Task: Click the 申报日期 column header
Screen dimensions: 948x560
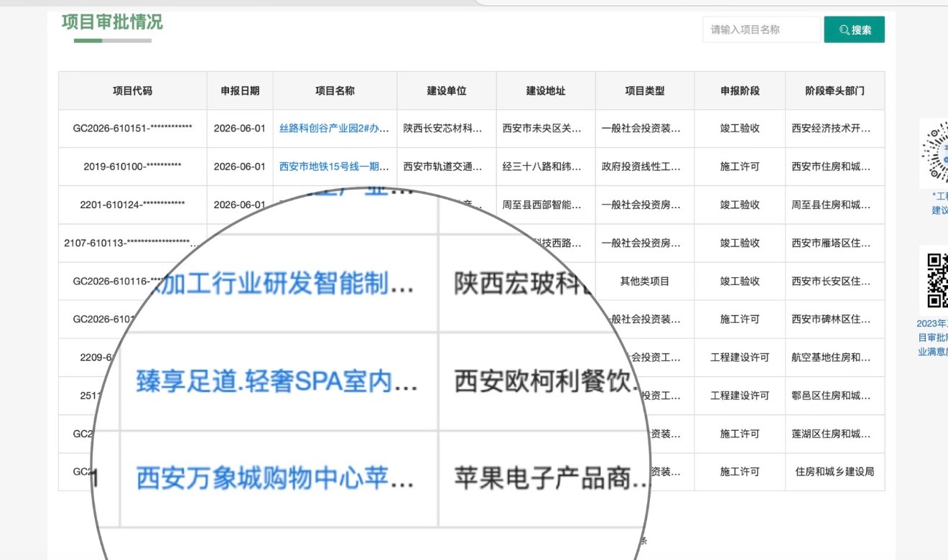Action: 240,91
